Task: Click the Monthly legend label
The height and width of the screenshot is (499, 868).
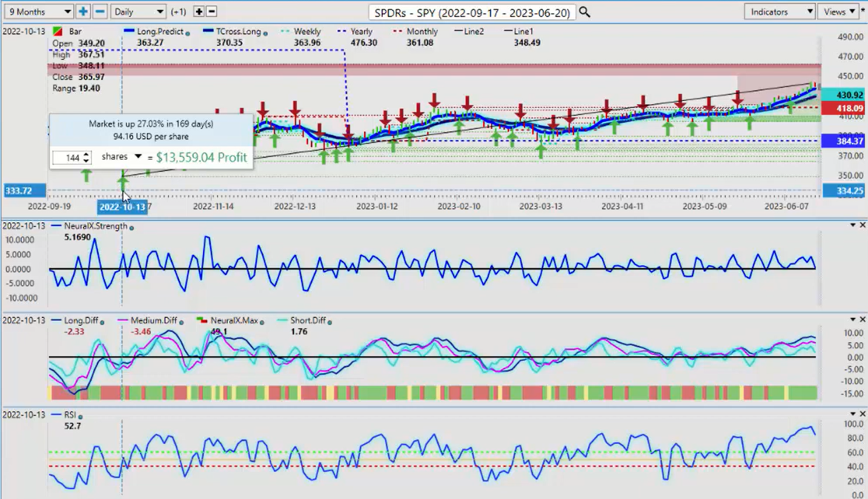Action: pyautogui.click(x=422, y=31)
